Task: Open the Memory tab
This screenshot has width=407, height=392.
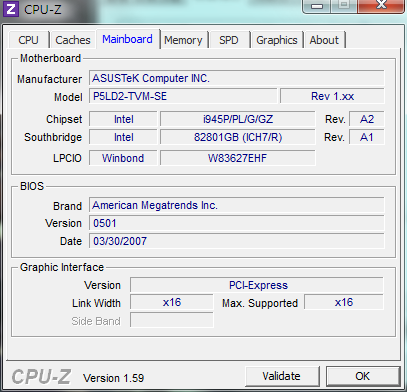Action: [x=183, y=40]
